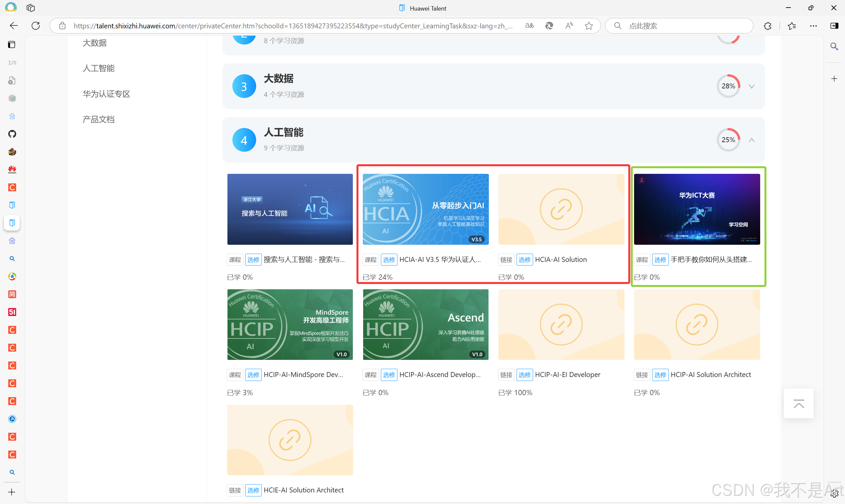This screenshot has width=845, height=504.
Task: Open GitHub icon in sidebar tabs
Action: click(12, 134)
